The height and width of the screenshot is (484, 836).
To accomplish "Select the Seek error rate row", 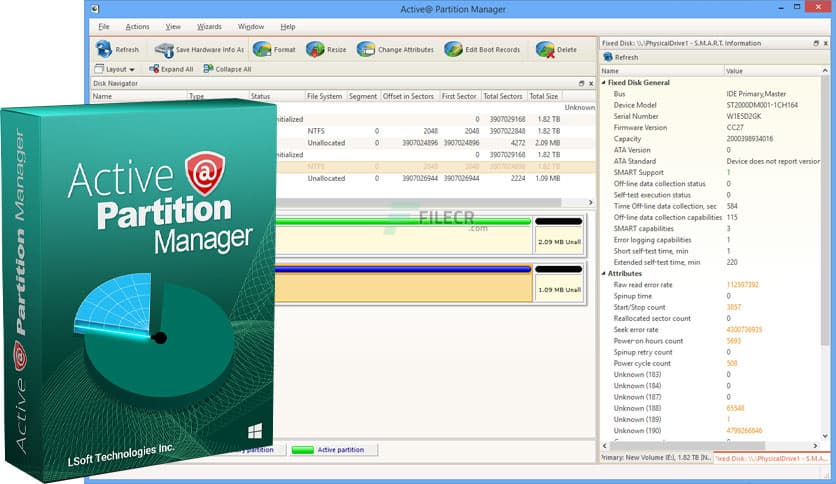I will pos(711,329).
